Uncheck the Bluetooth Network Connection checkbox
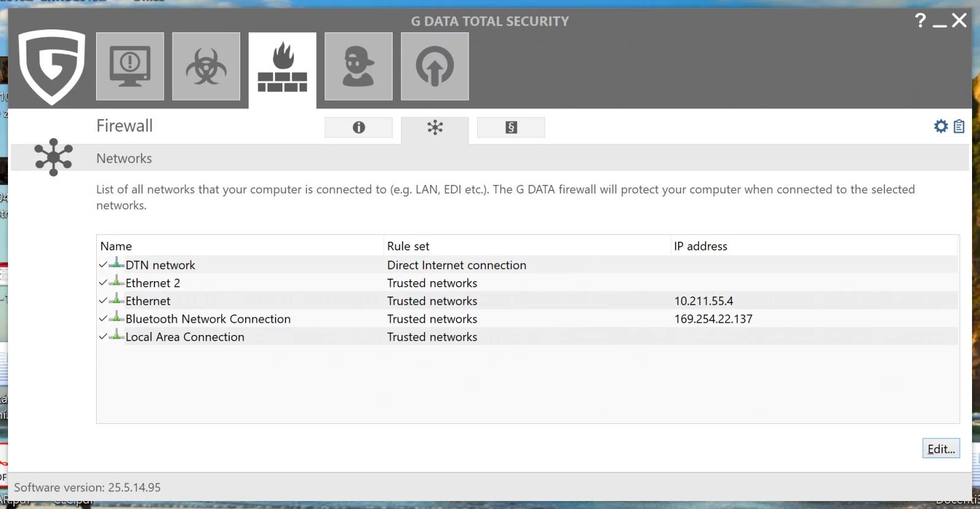This screenshot has height=509, width=980. pyautogui.click(x=103, y=319)
